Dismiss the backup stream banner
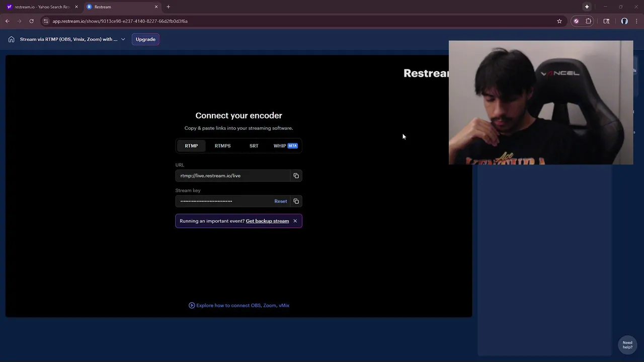 [295, 221]
